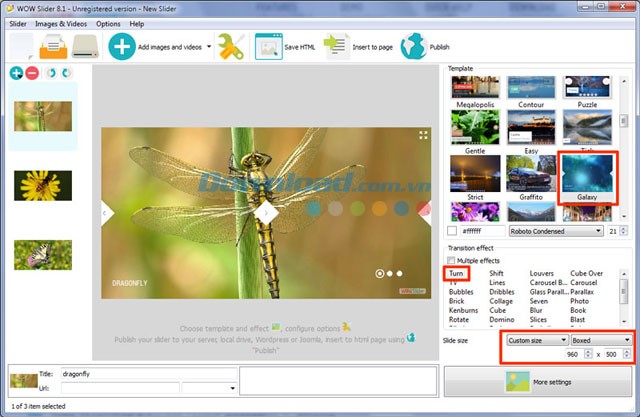Enable the Multiple effects checkbox
The image size is (640, 417).
(x=452, y=260)
